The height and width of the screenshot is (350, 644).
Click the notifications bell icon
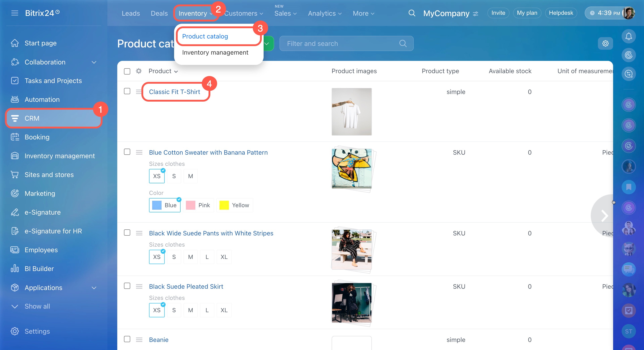point(628,36)
